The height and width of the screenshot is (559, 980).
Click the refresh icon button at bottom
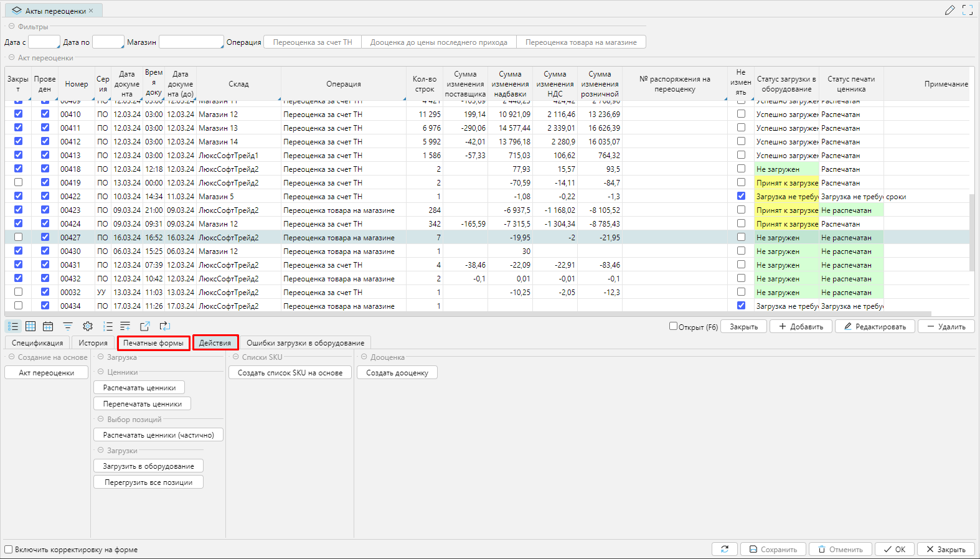tap(725, 549)
